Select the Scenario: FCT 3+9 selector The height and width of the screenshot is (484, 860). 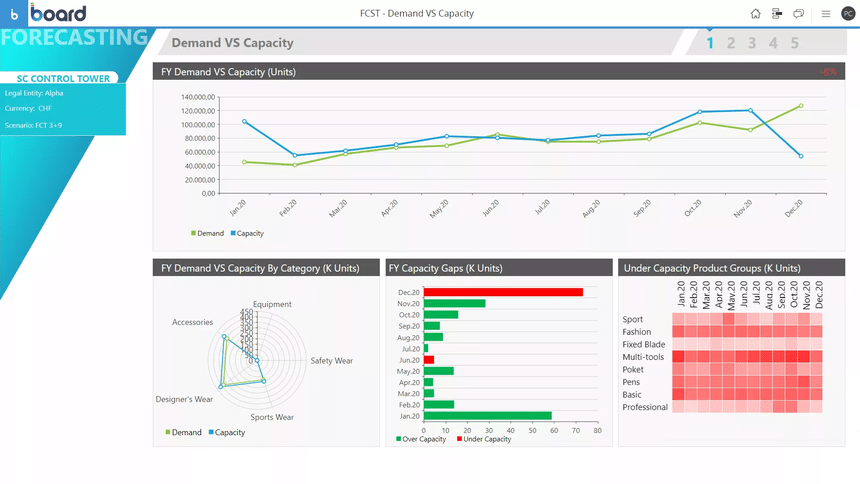(33, 125)
